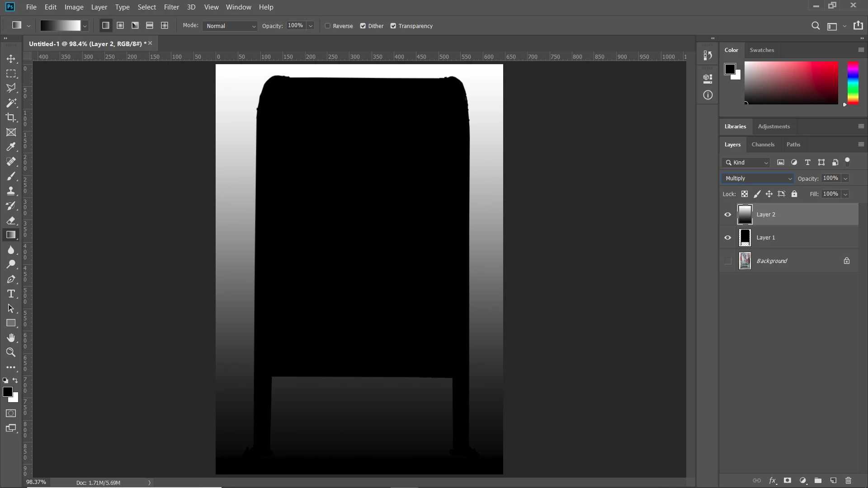Uncheck the Dither option
This screenshot has height=488, width=868.
363,26
